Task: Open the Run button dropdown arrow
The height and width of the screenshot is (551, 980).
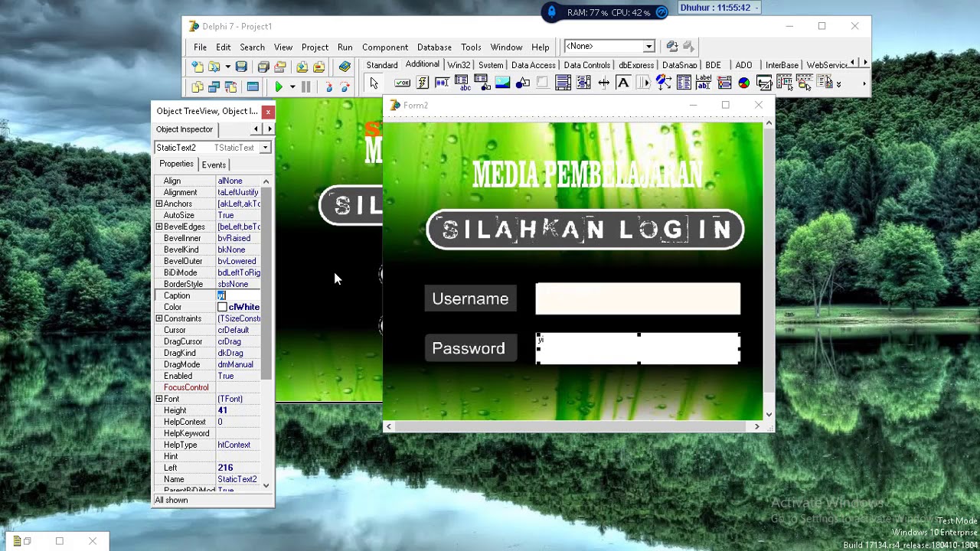Action: tap(292, 86)
